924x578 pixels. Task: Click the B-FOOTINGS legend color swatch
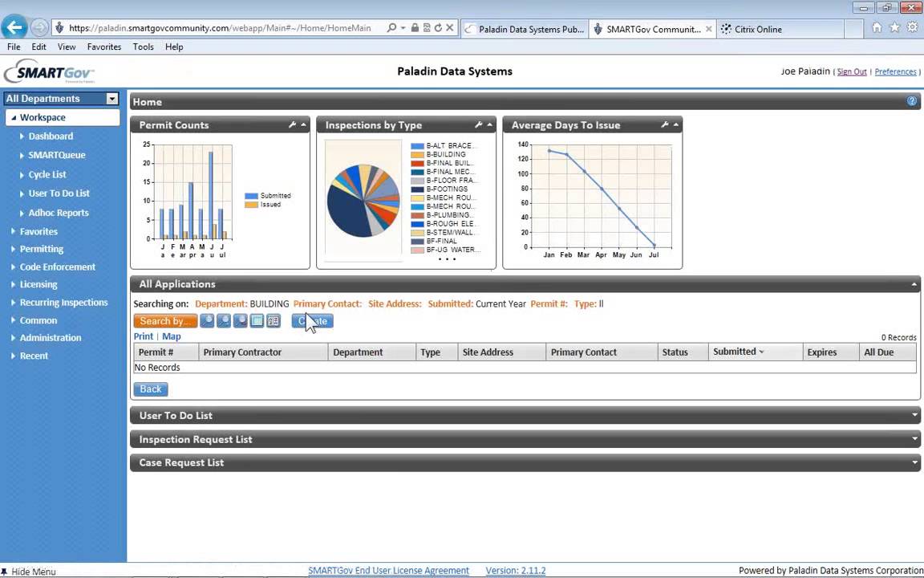click(418, 189)
